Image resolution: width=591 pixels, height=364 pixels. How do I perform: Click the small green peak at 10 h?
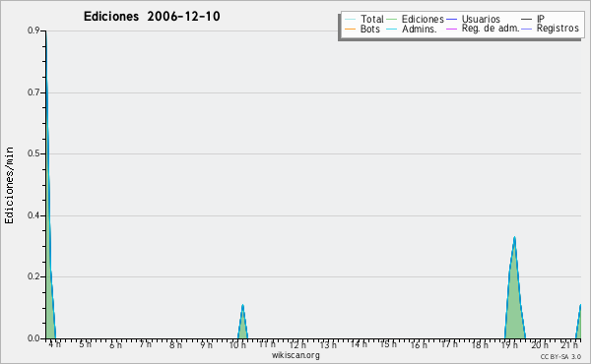(242, 326)
